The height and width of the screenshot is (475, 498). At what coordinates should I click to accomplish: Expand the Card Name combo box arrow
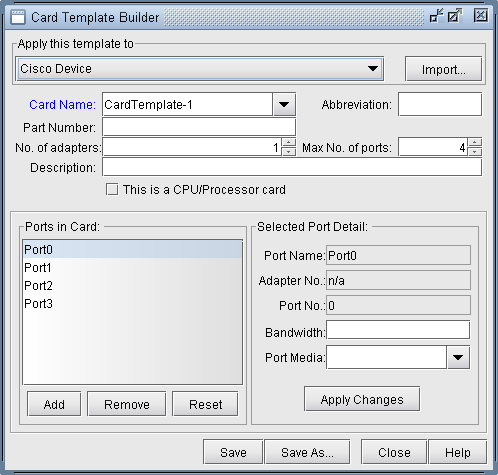[x=284, y=105]
